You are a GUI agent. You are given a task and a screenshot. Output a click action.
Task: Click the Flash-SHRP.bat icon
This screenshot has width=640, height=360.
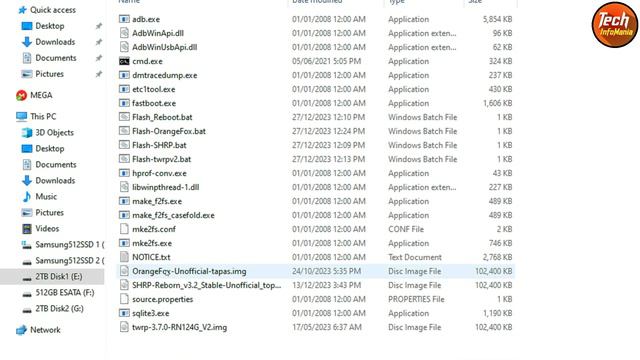click(124, 144)
